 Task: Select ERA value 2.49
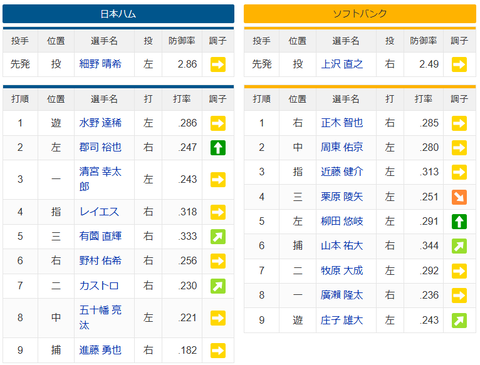(429, 64)
